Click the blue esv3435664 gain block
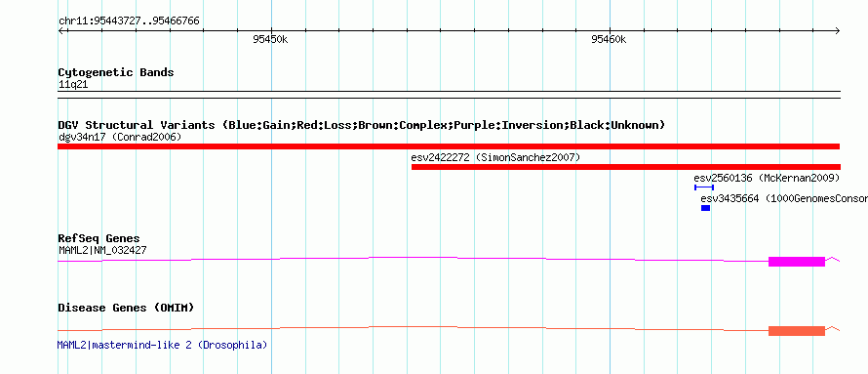 705,208
